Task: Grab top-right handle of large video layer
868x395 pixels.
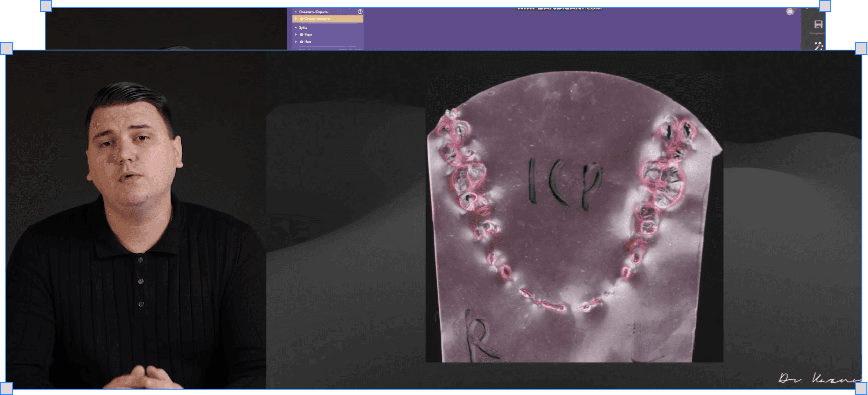Action: (861, 48)
